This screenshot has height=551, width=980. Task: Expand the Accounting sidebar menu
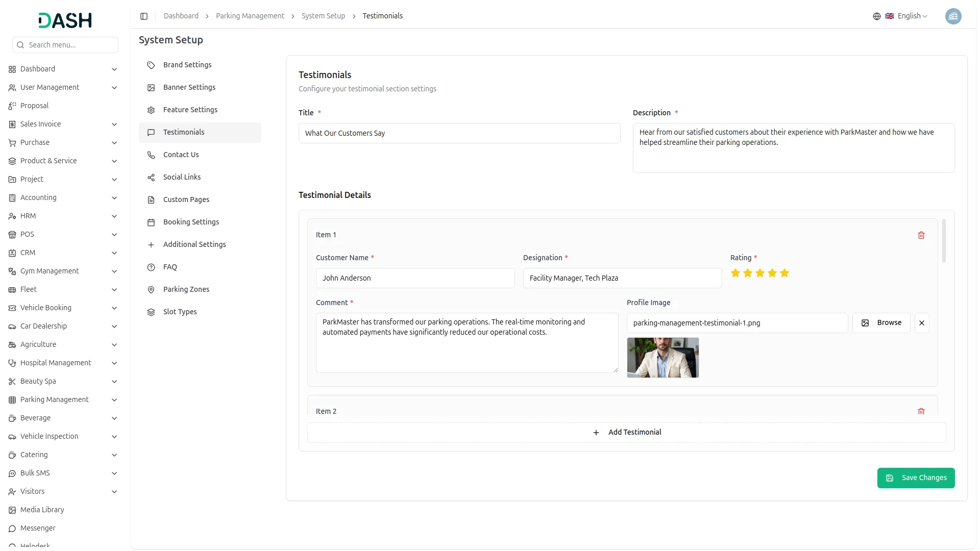coord(63,198)
